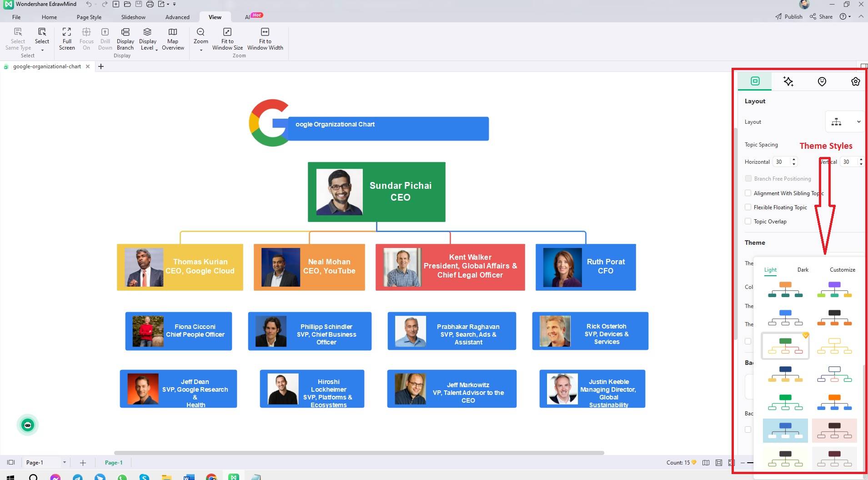The width and height of the screenshot is (868, 480).
Task: Select the Page-1 sheet tab
Action: [x=114, y=463]
